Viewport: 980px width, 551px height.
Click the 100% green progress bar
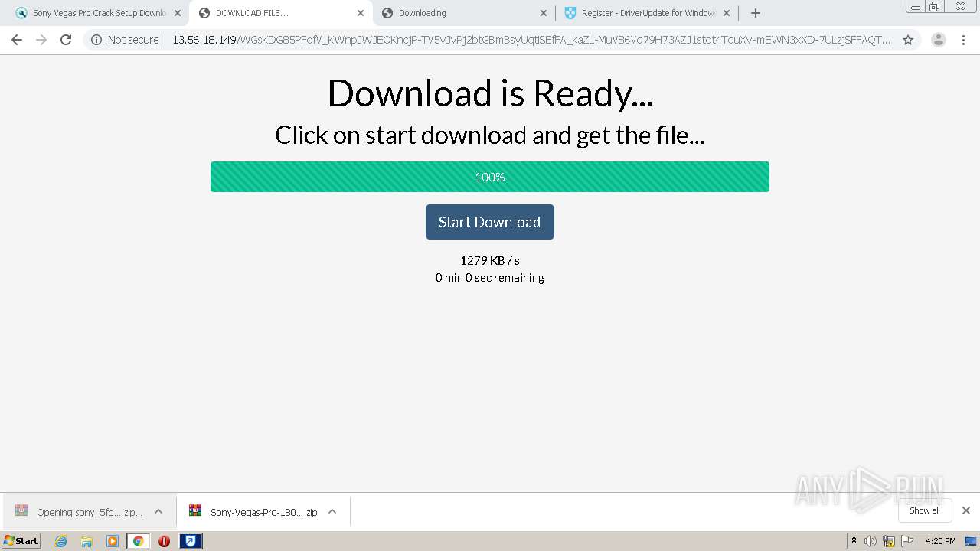(x=490, y=177)
